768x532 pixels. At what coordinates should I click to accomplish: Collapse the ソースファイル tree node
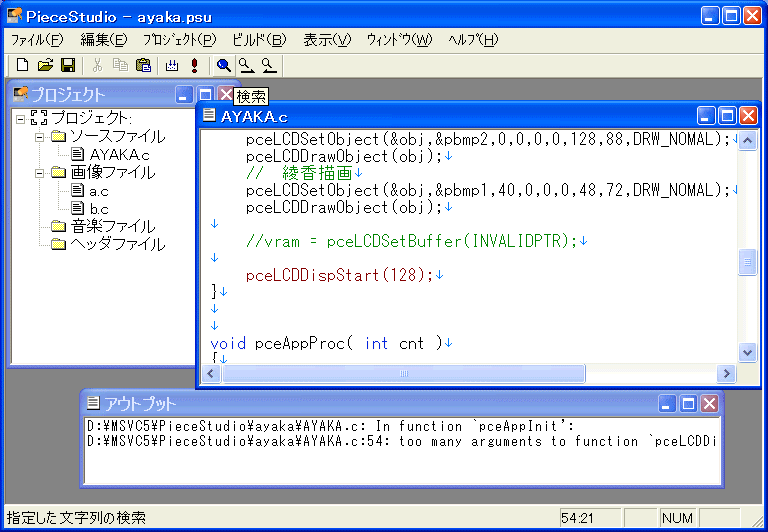[x=40, y=137]
